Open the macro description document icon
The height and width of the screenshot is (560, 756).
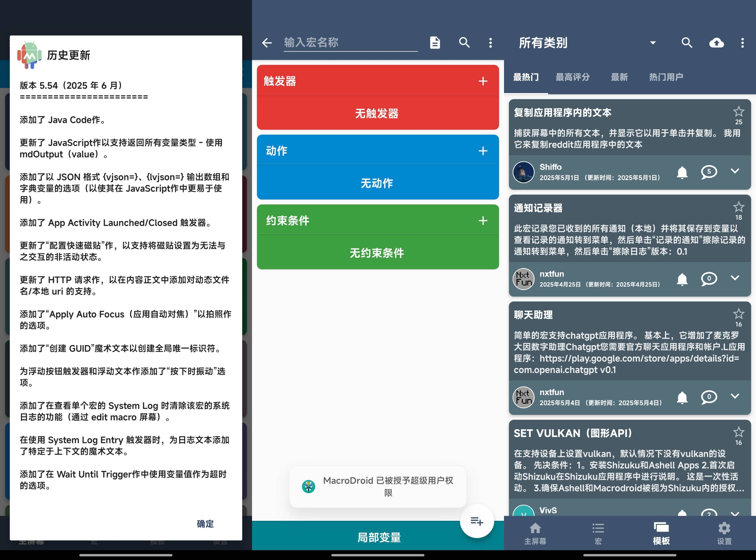[x=435, y=43]
